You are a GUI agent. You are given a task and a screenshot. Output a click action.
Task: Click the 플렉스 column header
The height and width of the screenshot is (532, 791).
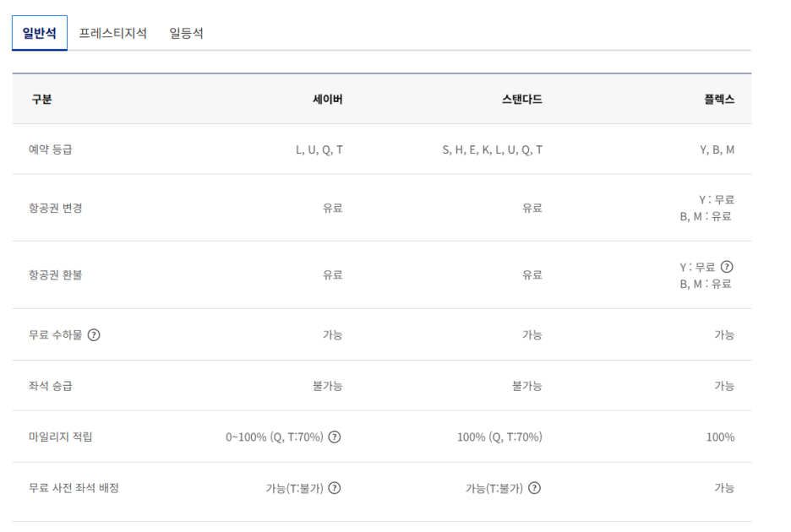(717, 99)
